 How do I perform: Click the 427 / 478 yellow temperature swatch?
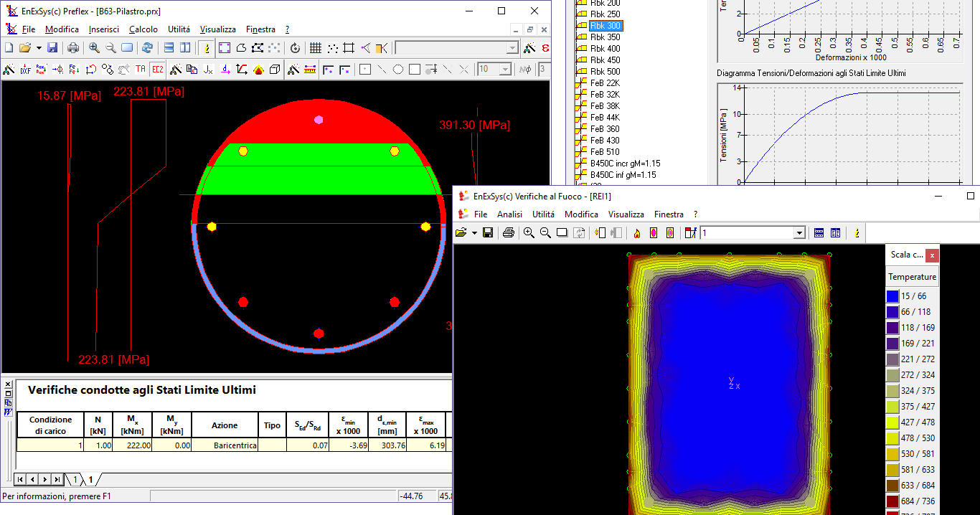pos(892,422)
